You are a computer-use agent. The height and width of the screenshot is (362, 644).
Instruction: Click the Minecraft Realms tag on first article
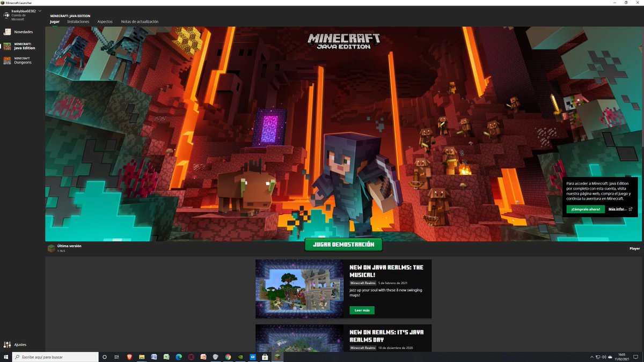point(363,283)
